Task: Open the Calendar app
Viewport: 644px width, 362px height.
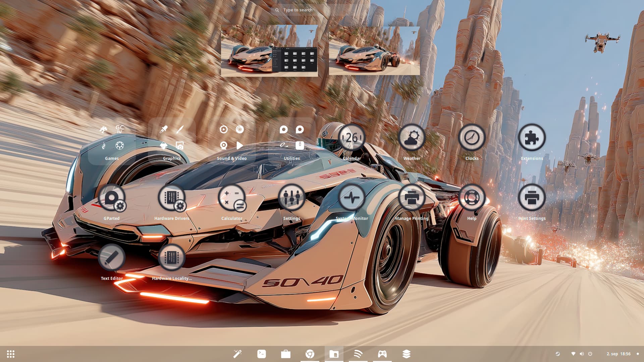Action: (x=352, y=138)
